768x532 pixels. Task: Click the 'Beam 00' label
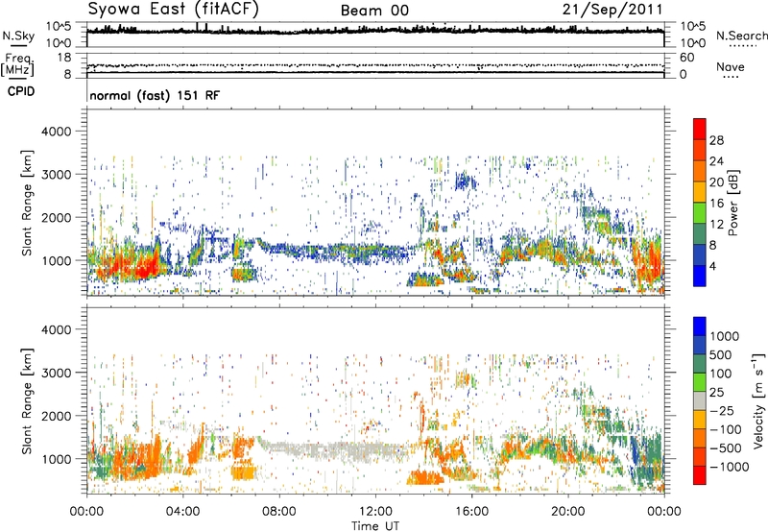point(374,11)
